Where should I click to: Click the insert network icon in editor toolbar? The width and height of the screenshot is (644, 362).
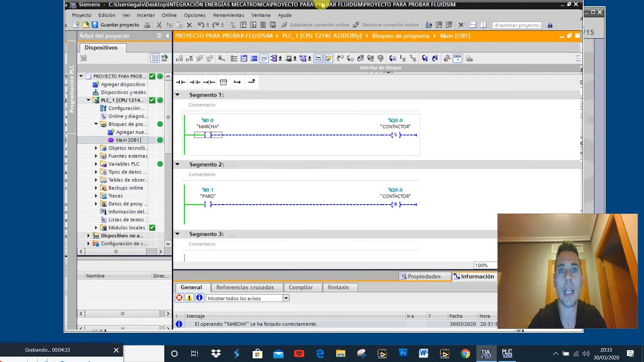tap(179, 58)
